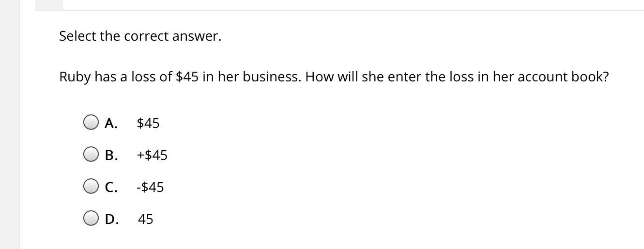The width and height of the screenshot is (644, 249).
Task: Click the letter label "D."
Action: [x=112, y=219]
